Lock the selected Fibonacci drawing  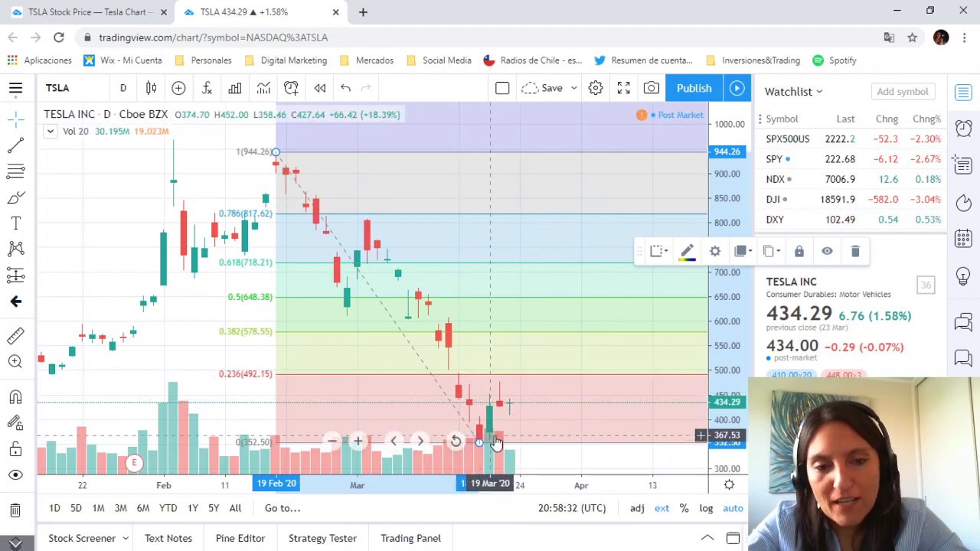pos(799,251)
